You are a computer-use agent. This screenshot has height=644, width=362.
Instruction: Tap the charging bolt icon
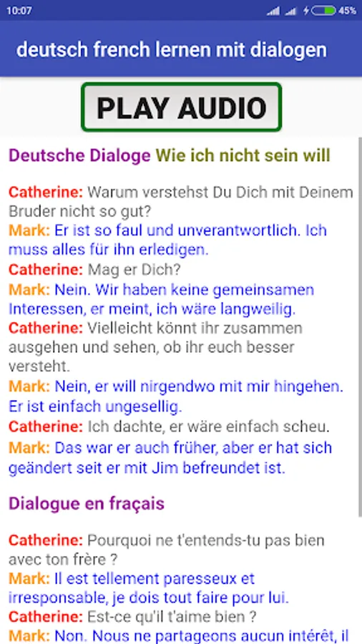pyautogui.click(x=306, y=11)
